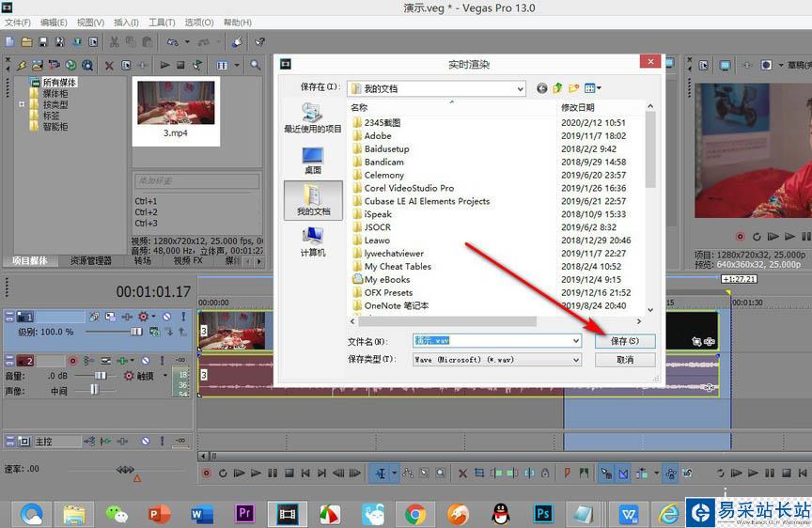
Task: Open automation settings dropdown on video track 1
Action: (154, 317)
